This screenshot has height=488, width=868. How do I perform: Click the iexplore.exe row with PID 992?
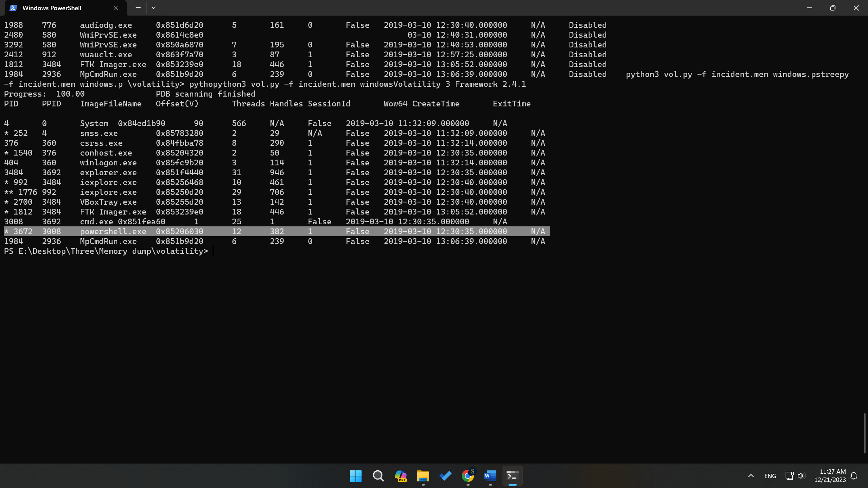tap(275, 182)
